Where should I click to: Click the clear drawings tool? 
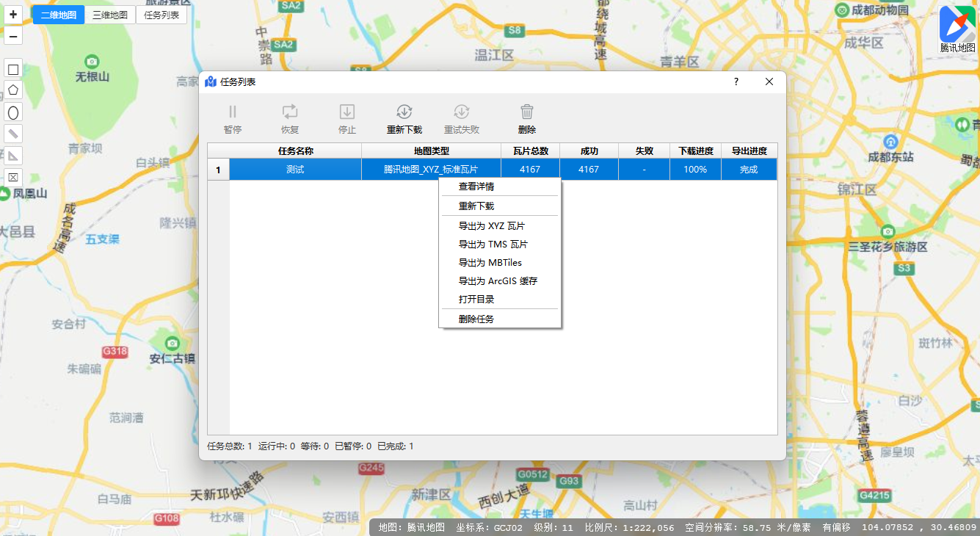point(13,176)
